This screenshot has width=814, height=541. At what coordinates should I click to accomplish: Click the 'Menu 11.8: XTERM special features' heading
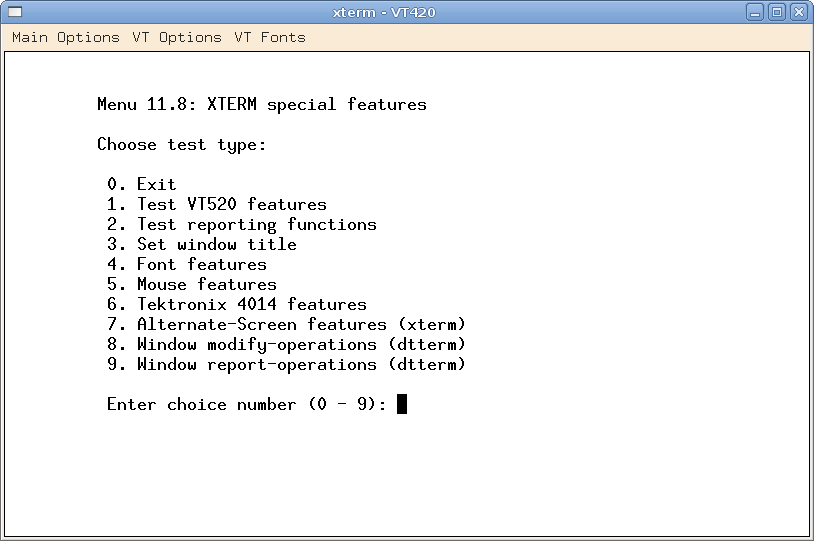[261, 104]
